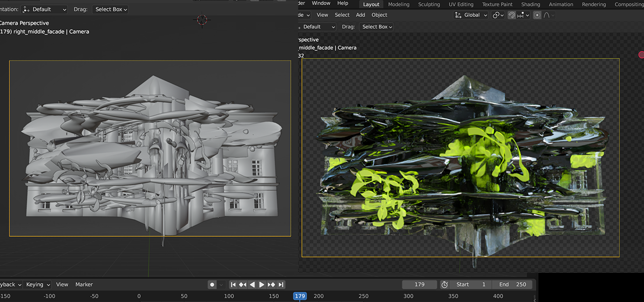Image resolution: width=644 pixels, height=302 pixels.
Task: Switch to the Shading workspace tab
Action: click(530, 4)
